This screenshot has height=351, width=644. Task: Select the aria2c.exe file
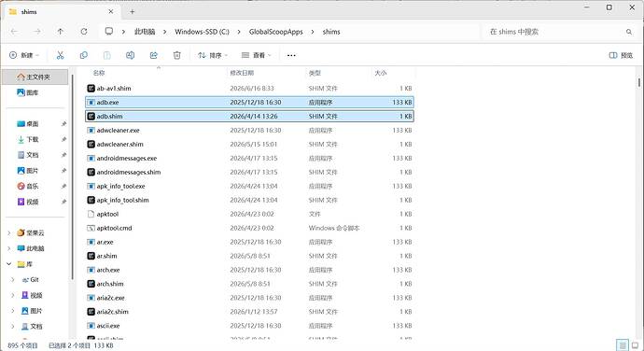[x=249, y=298]
